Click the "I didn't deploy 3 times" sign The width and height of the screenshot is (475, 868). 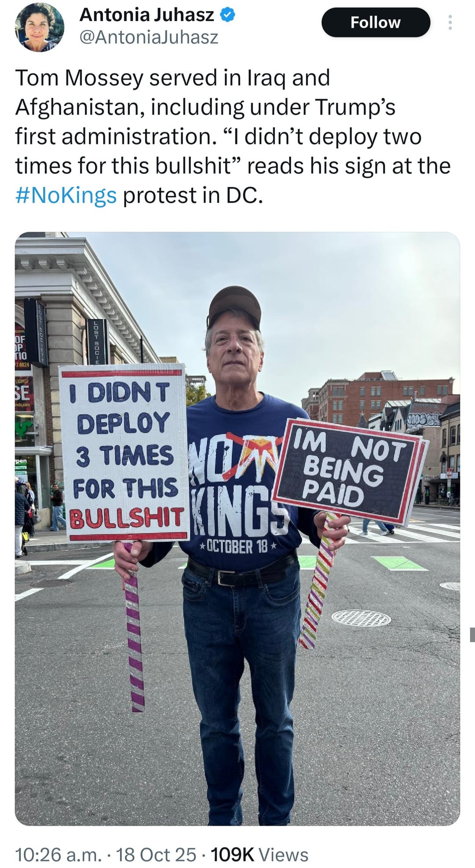point(124,451)
